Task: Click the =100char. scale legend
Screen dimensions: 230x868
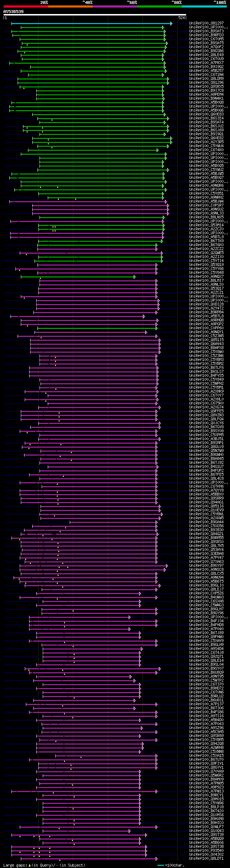Action: (x=171, y=865)
